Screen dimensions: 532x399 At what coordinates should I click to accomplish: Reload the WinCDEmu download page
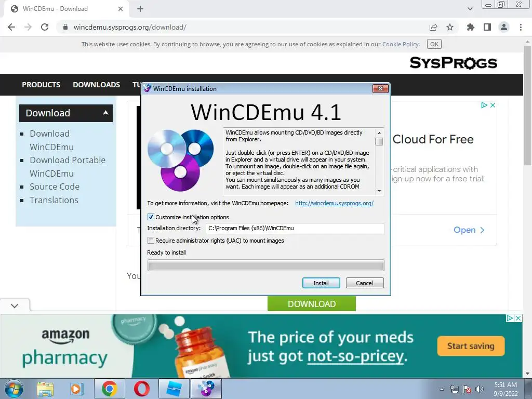[45, 27]
